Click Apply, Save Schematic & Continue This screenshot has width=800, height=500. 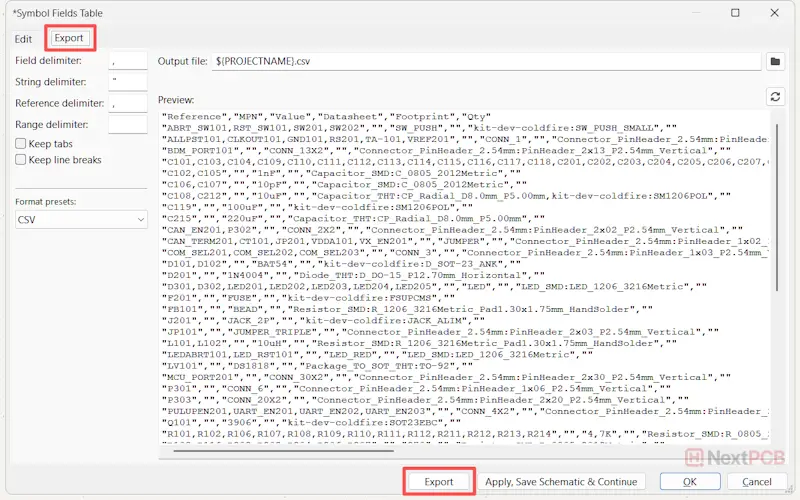coord(561,482)
